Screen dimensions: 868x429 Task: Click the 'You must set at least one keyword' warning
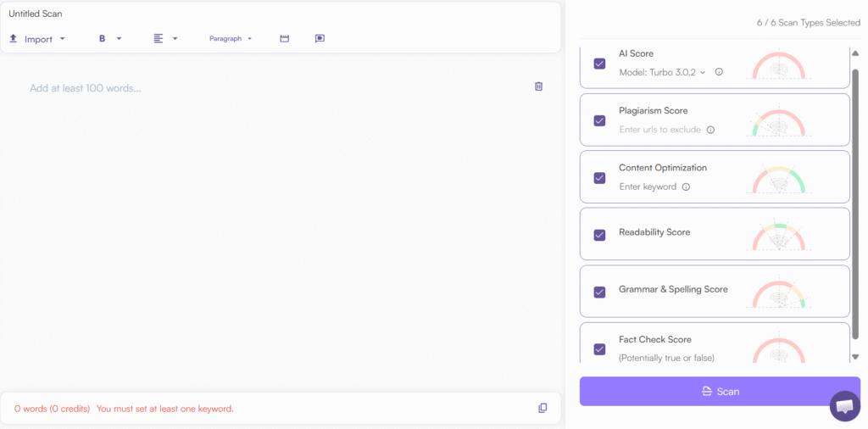(x=165, y=409)
